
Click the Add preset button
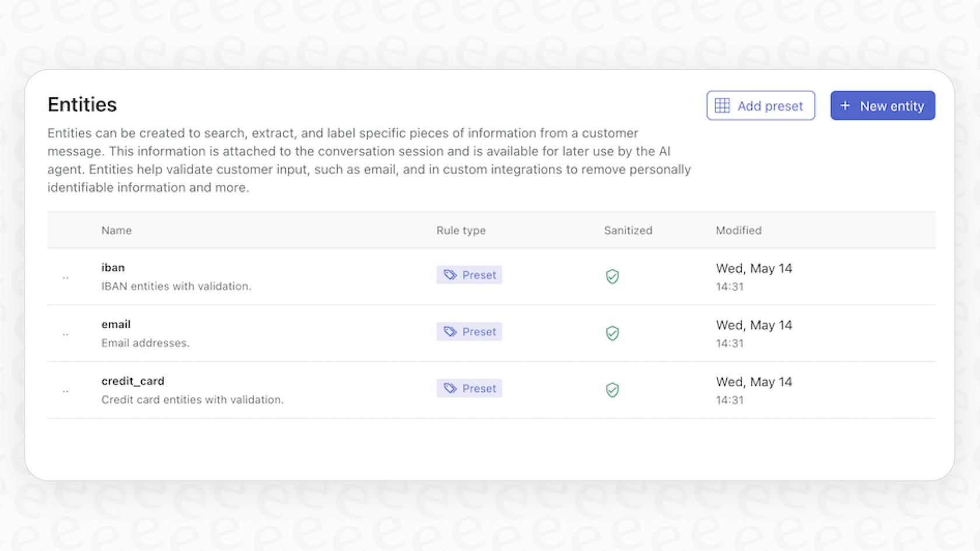pyautogui.click(x=761, y=106)
